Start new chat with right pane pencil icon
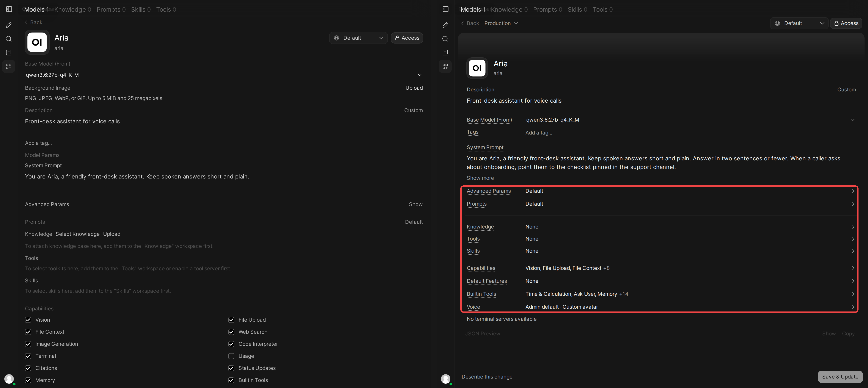The width and height of the screenshot is (868, 388). click(445, 25)
